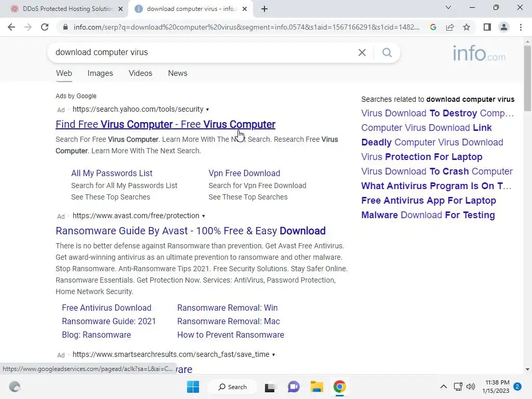Viewport: 532px width, 399px height.
Task: Click the page vertical scrollbar thumb
Action: 527,78
